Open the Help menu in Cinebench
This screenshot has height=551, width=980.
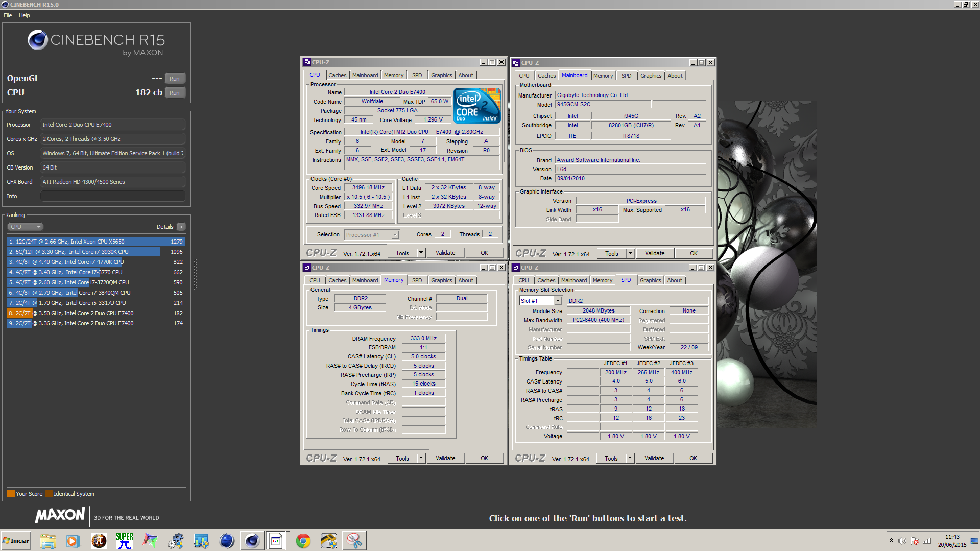point(25,15)
